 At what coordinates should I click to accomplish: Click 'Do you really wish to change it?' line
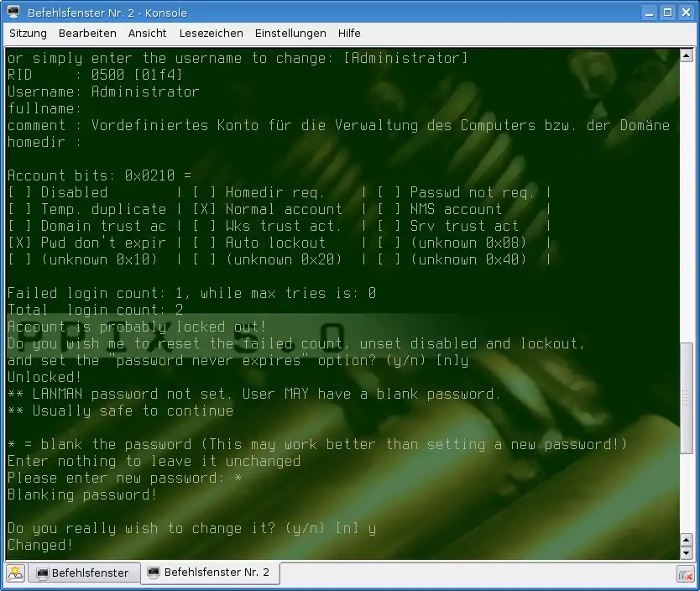click(192, 529)
